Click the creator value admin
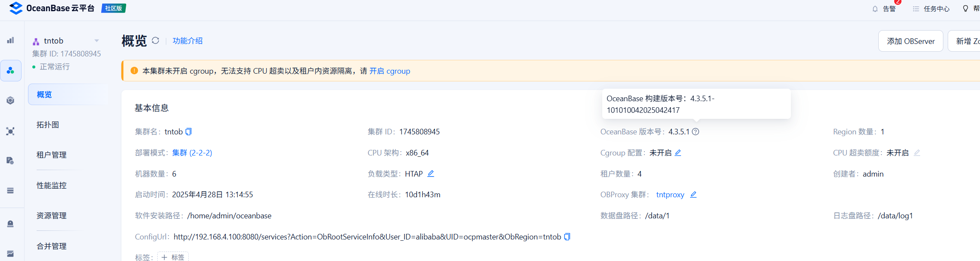Viewport: 980px width, 261px height. pos(873,174)
